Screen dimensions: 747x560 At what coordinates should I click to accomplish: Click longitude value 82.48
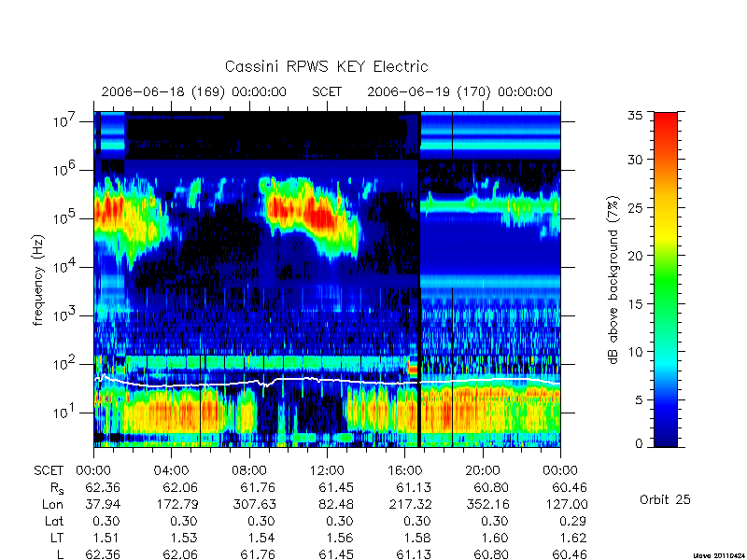pyautogui.click(x=336, y=504)
